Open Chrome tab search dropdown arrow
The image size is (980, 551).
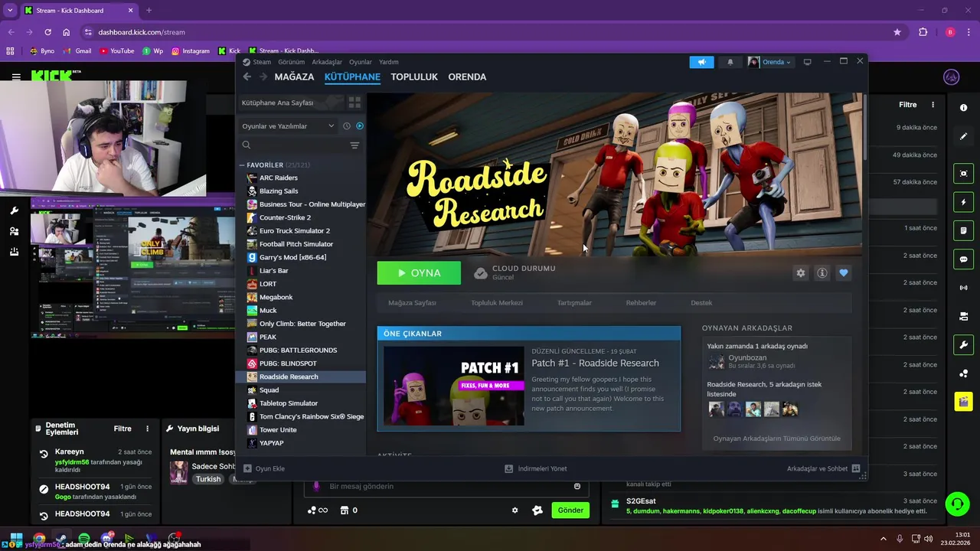tap(10, 11)
